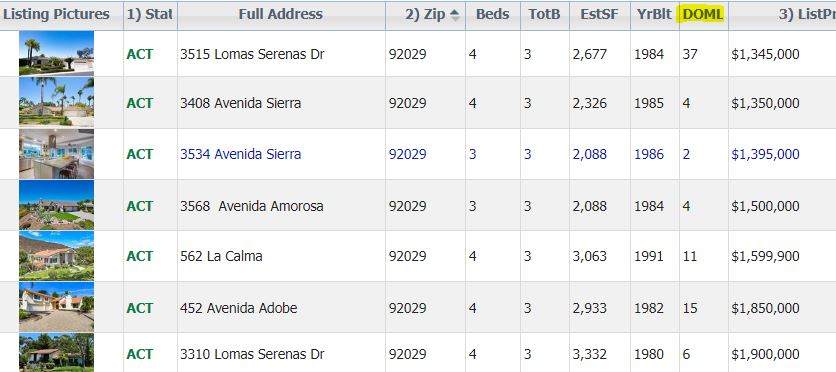Screen dimensions: 836x372
Task: Click the TotB column header
Action: point(544,15)
